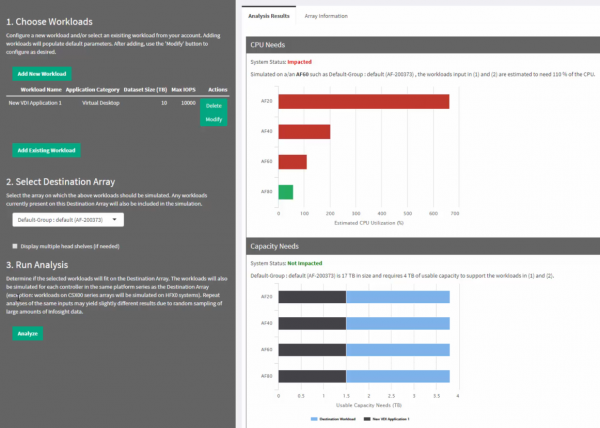The height and width of the screenshot is (428, 600).
Task: Click the New VDI Application 1 workload row name
Action: (x=35, y=102)
